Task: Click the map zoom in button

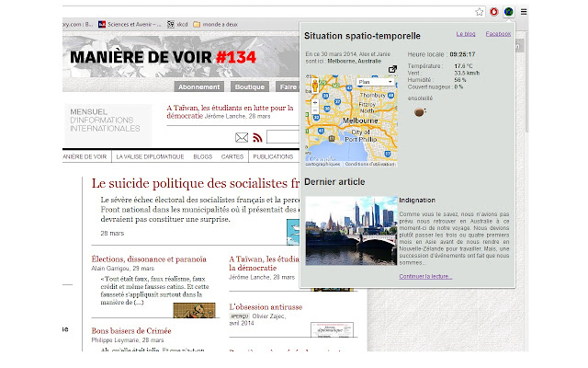Action: coord(315,102)
